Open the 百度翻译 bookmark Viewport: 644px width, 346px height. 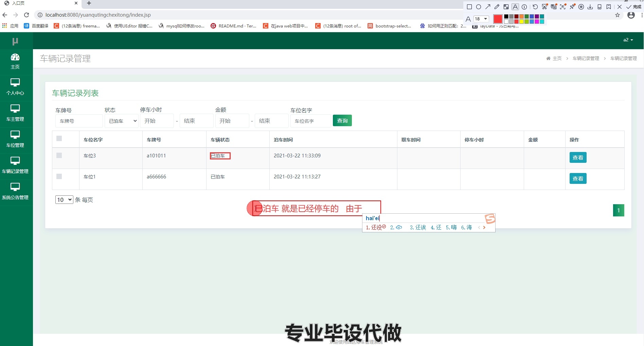(x=36, y=26)
